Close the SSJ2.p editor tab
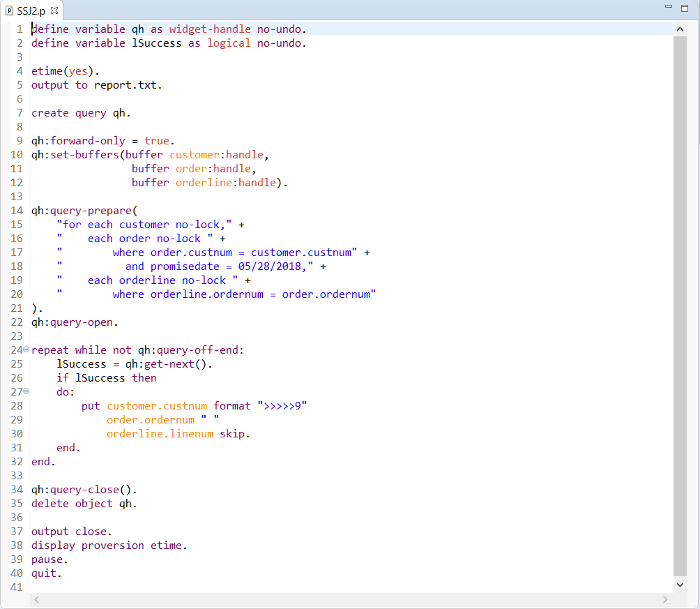The height and width of the screenshot is (609, 700). click(54, 11)
